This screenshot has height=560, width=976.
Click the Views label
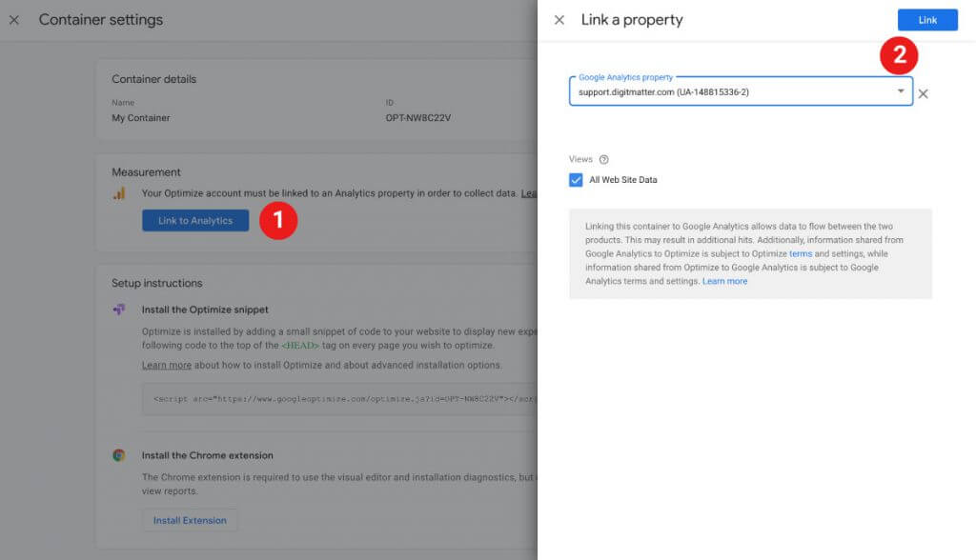click(x=580, y=159)
